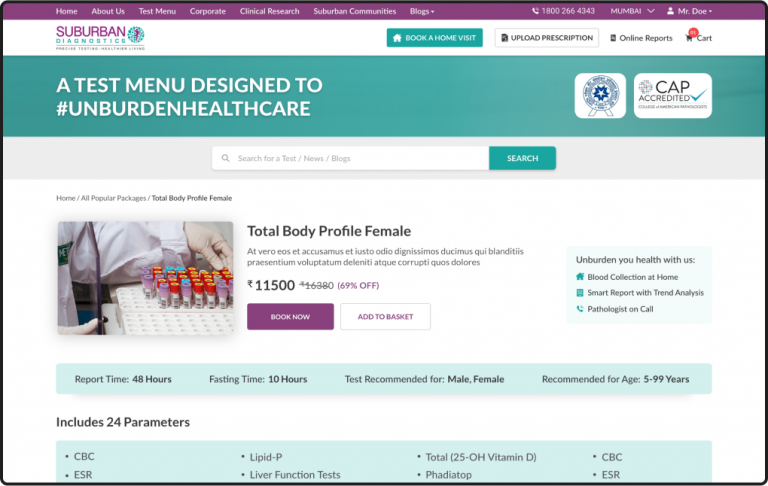Click the Report Time 48 Hours text

pyautogui.click(x=123, y=379)
